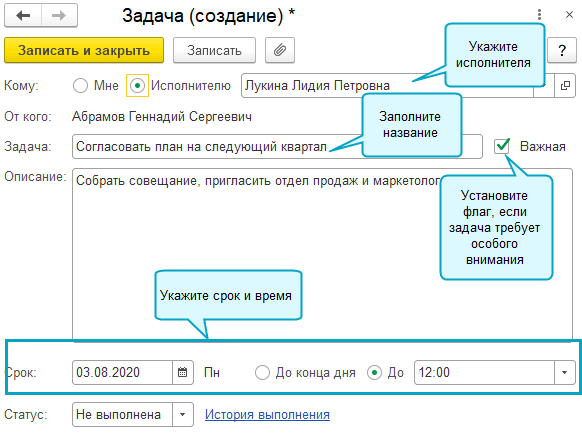The width and height of the screenshot is (582, 436).
Task: Click the back arrow navigation icon
Action: pos(23,15)
